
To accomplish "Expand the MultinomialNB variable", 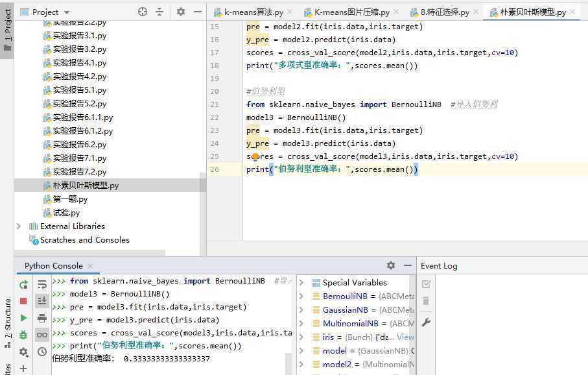I will (x=301, y=323).
